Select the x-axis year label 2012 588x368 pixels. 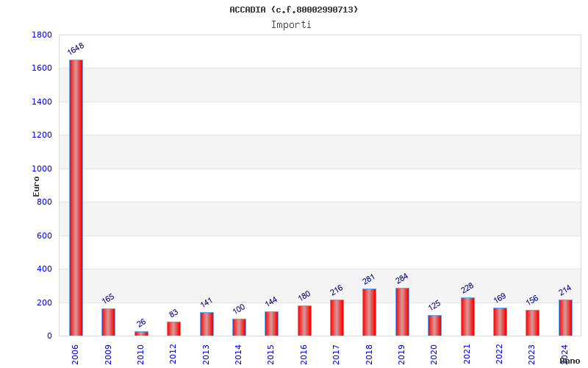click(x=173, y=355)
